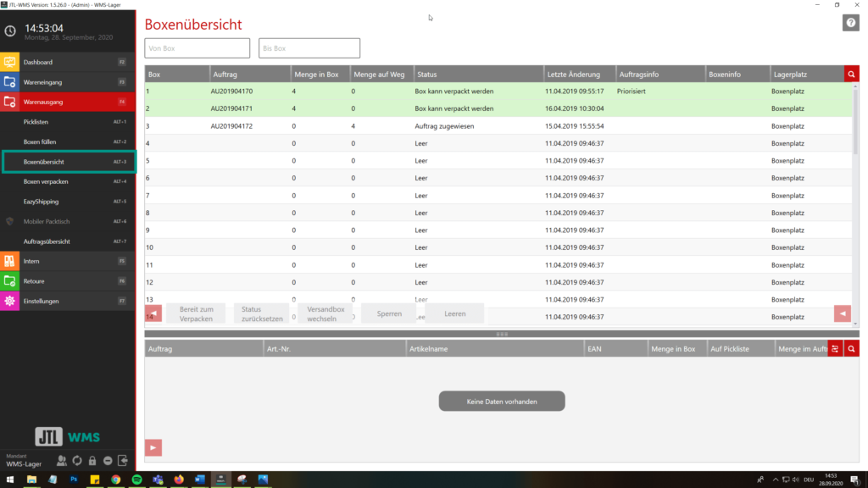Click the help question mark icon
Image resolution: width=868 pixels, height=488 pixels.
click(x=850, y=23)
